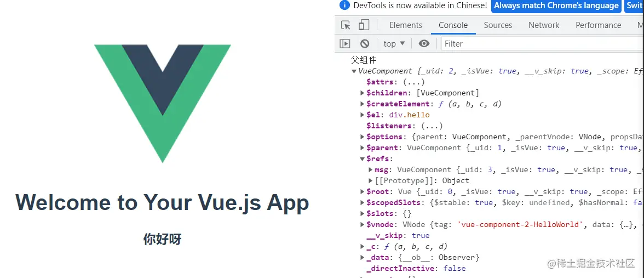Screen dimensions: 644x278
Task: Show the console sidebar panel icon
Action: pyautogui.click(x=345, y=44)
